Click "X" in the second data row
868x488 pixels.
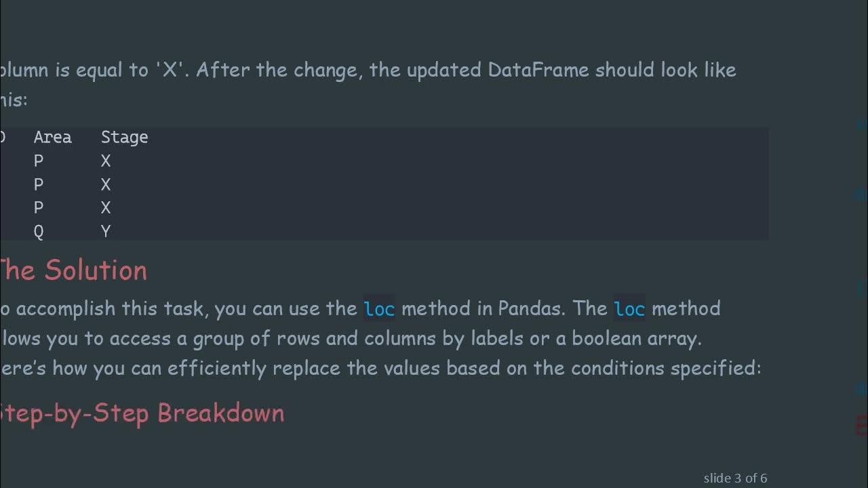pyautogui.click(x=106, y=185)
